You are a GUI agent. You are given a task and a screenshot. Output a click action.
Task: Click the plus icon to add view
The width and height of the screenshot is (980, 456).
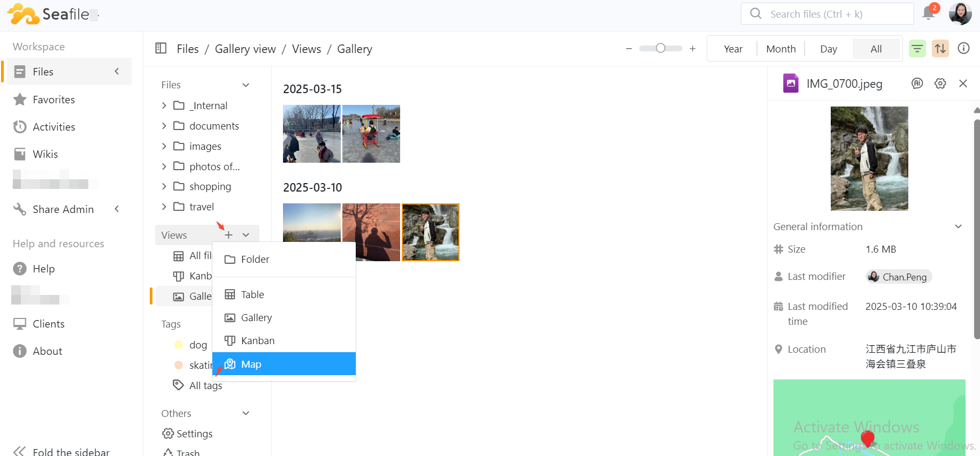[228, 235]
